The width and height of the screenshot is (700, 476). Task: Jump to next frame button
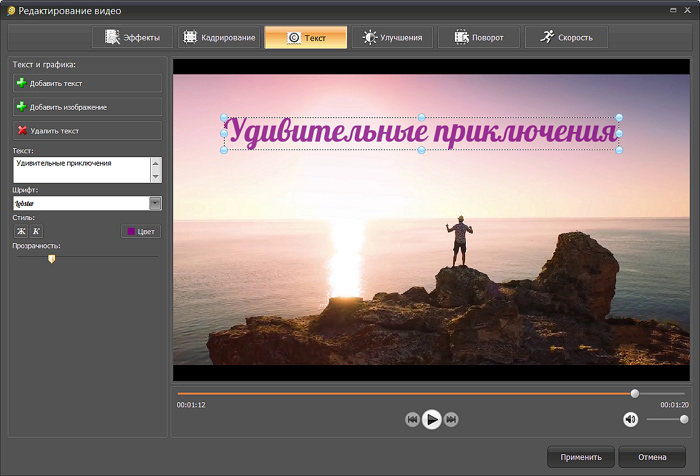(451, 419)
